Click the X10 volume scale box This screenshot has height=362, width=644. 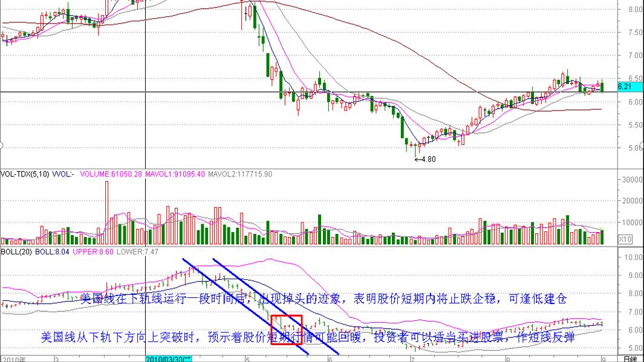click(625, 239)
